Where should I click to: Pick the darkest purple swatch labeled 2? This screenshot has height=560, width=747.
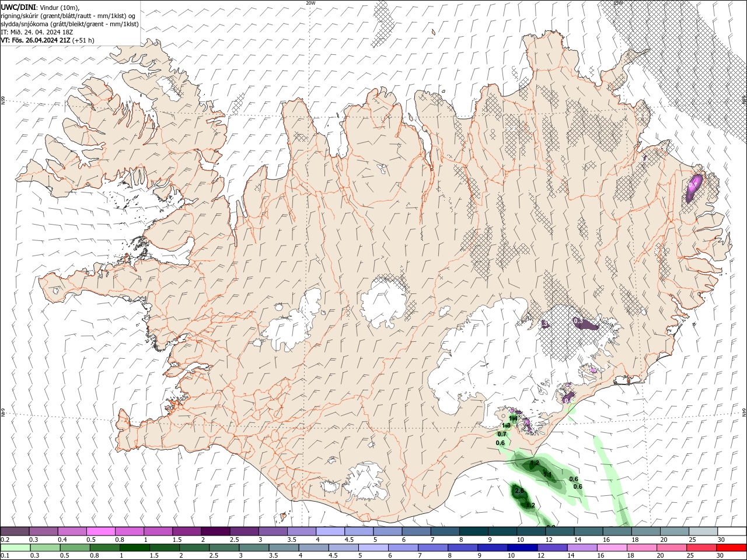pyautogui.click(x=215, y=531)
